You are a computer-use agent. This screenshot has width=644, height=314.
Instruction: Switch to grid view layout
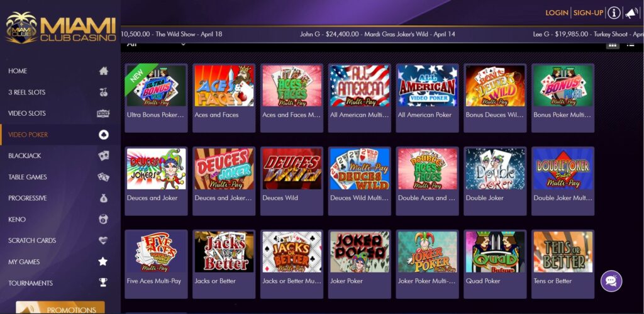click(x=613, y=45)
